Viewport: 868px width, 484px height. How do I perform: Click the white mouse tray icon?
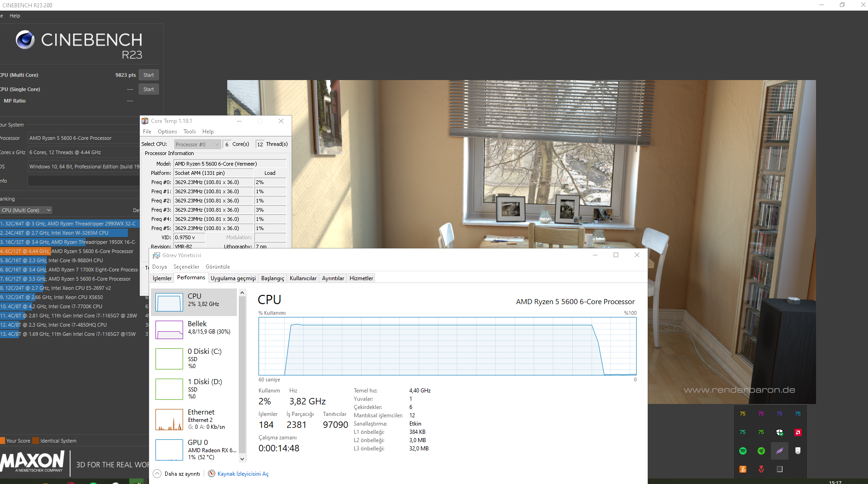(x=798, y=451)
